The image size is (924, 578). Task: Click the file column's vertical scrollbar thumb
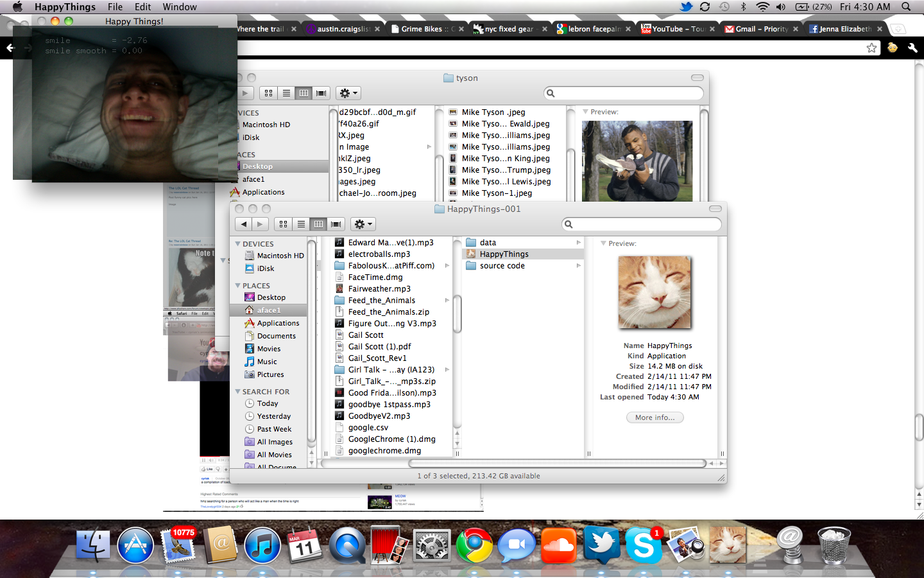tap(458, 314)
